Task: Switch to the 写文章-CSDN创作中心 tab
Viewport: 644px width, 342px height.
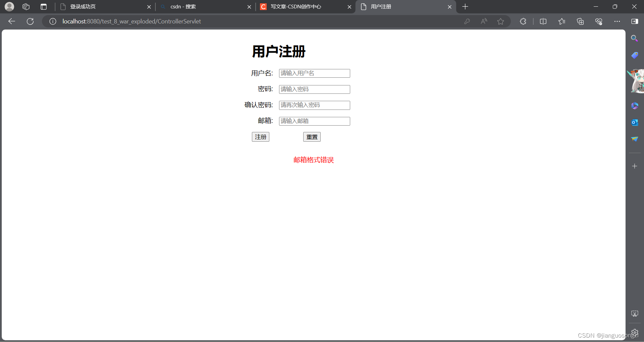Action: coord(306,7)
